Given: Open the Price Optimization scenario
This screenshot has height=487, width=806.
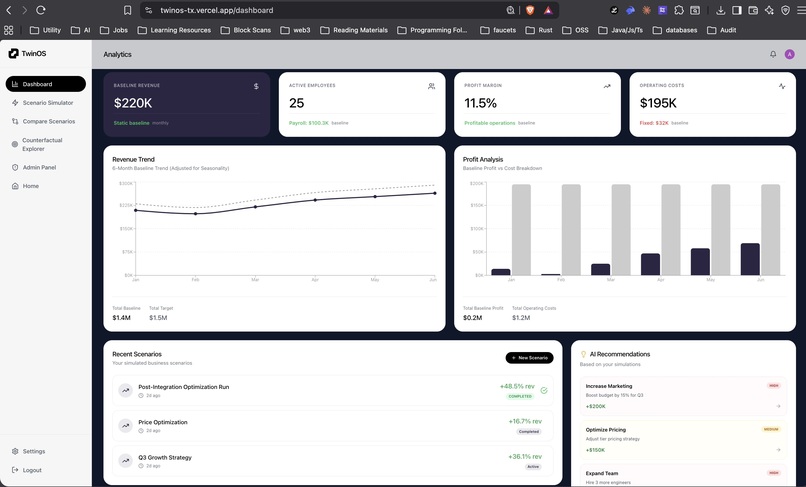Looking at the screenshot, I should coord(333,426).
